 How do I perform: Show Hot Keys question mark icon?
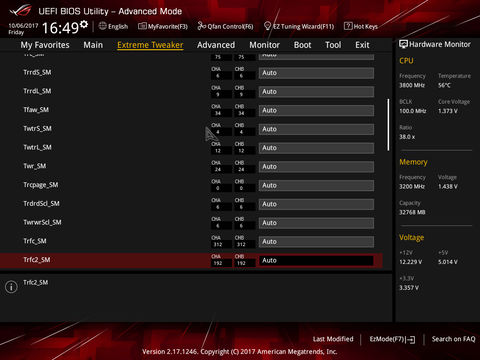click(348, 26)
